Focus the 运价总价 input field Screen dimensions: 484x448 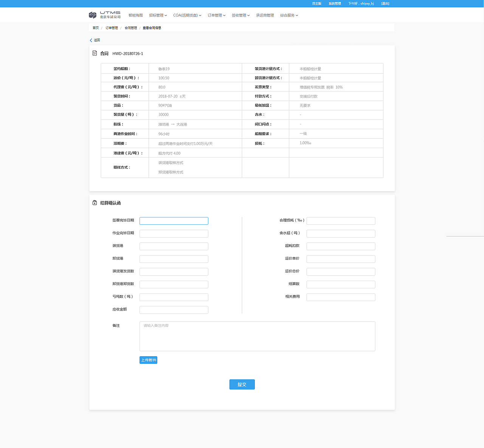[341, 272]
